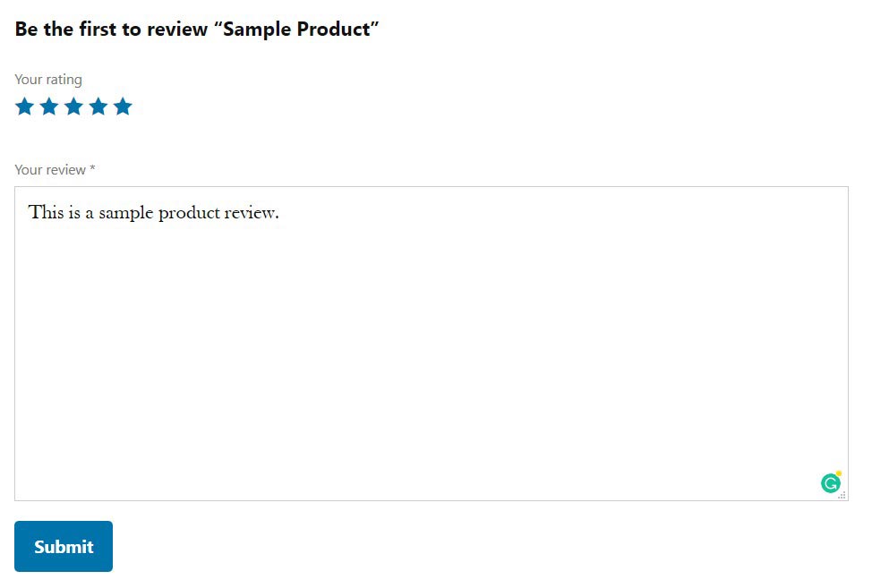Screen dimensions: 889x588
Task: Click the word "product" in the review text
Action: pyautogui.click(x=189, y=213)
